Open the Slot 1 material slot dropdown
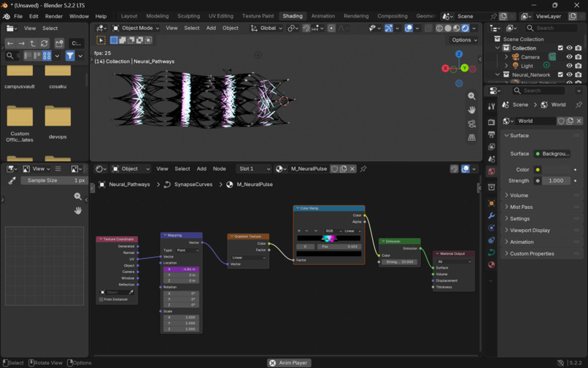This screenshot has width=588, height=368. [255, 169]
